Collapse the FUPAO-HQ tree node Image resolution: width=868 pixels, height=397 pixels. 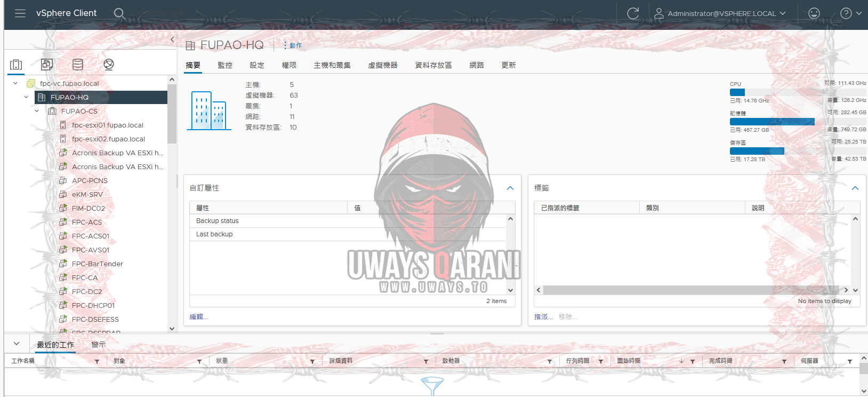(26, 97)
